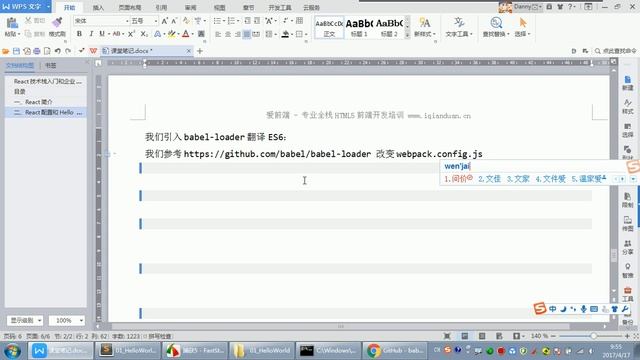The height and width of the screenshot is (360, 640).
Task: Click the text highlight color button
Action: 171,34
